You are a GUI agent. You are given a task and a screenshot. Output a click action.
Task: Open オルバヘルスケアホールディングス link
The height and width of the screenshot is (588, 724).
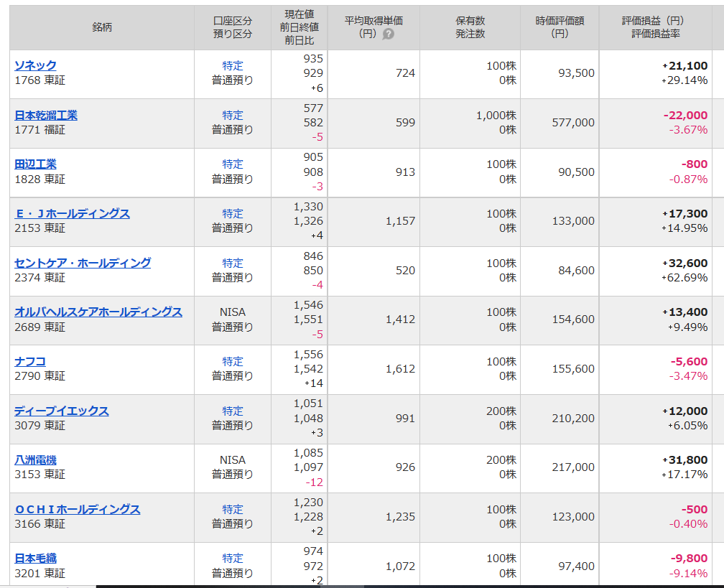coord(98,312)
